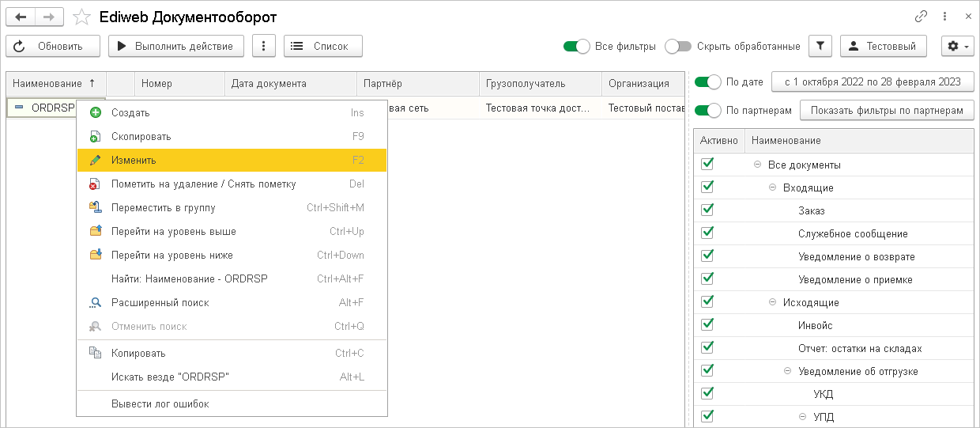Click the funnel filter icon button
980x428 pixels.
click(820, 46)
